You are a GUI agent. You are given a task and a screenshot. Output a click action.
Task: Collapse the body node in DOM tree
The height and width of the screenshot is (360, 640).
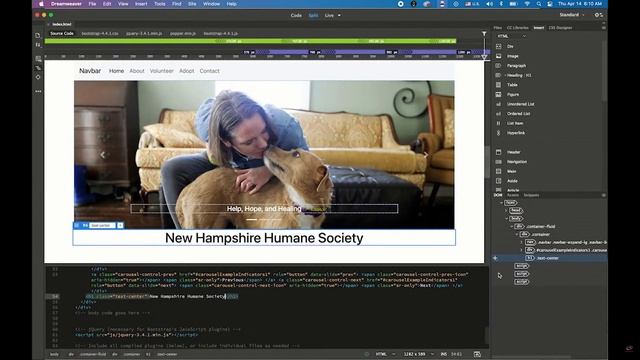[507, 218]
